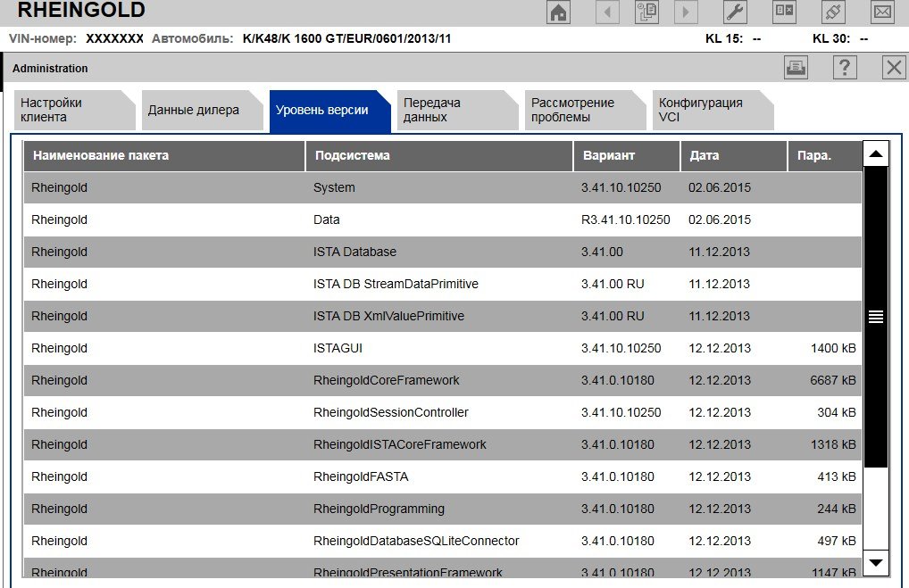Viewport: 909px width, 588px height.
Task: Click the print icon in Administration bar
Action: 796,68
